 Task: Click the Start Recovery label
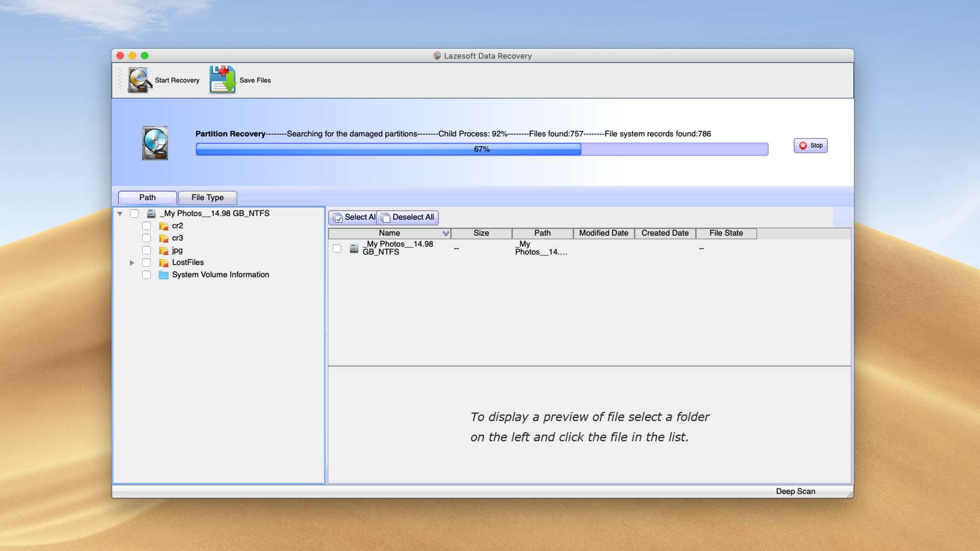coord(177,81)
